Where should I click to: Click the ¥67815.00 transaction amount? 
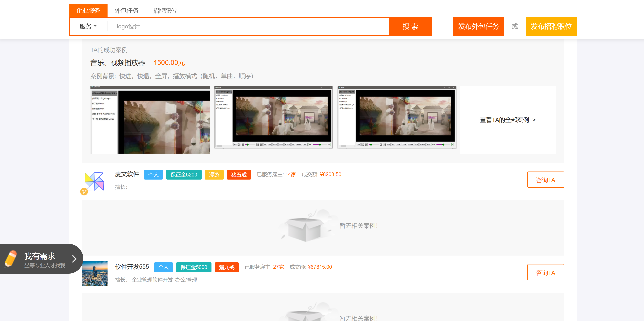(x=320, y=267)
